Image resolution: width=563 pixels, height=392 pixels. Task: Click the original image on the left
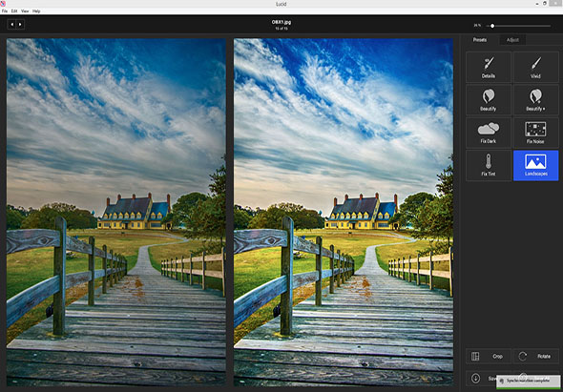116,212
